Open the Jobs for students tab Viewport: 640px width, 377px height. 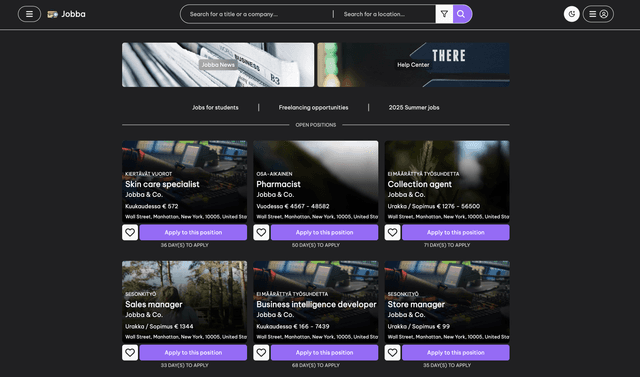tap(215, 108)
